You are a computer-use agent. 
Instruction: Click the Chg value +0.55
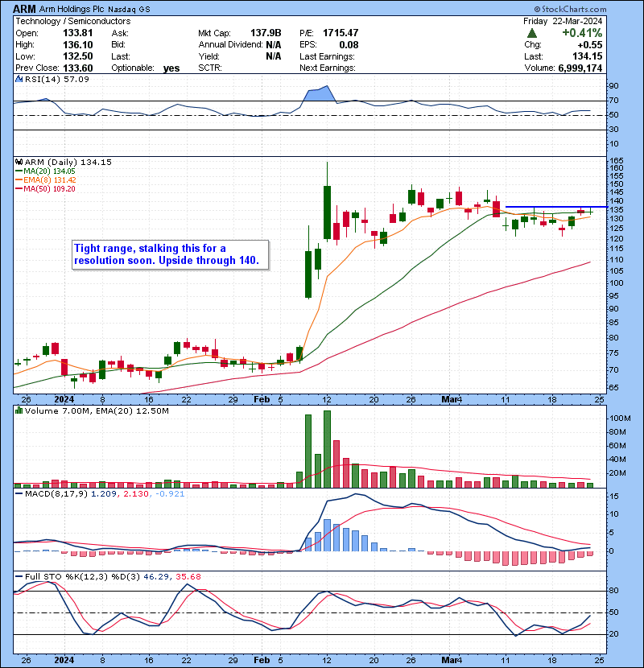click(590, 45)
